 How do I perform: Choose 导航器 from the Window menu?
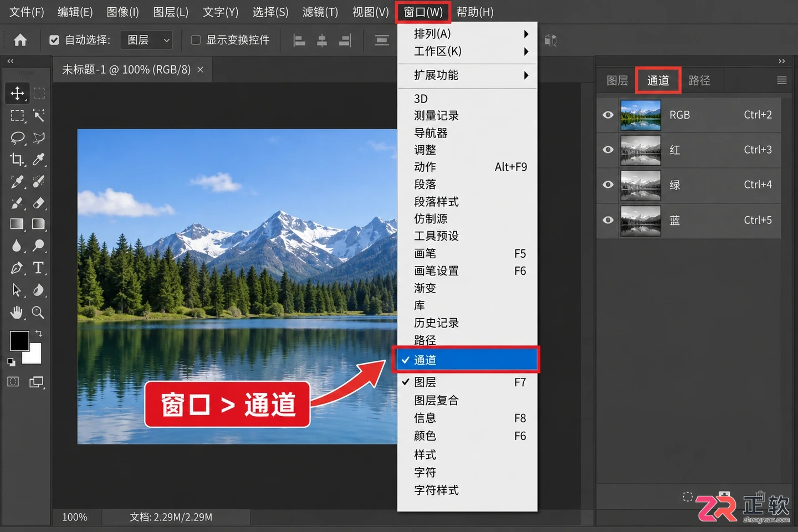[467, 133]
